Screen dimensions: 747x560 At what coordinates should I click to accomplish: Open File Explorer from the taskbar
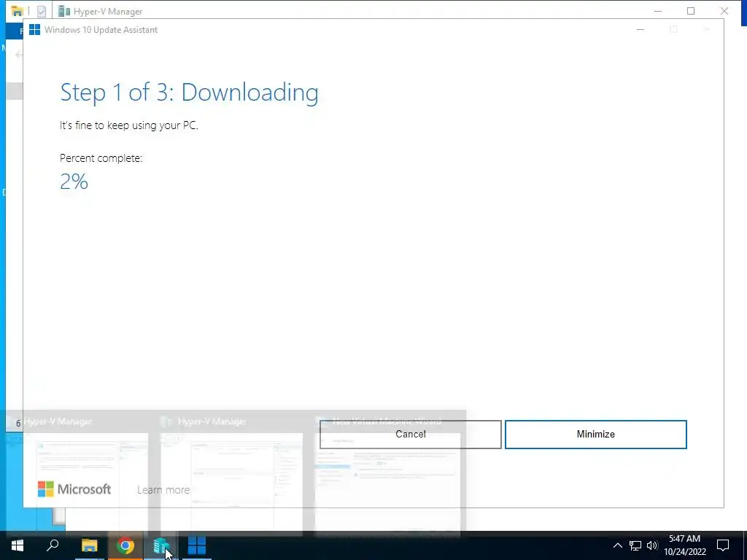tap(89, 545)
